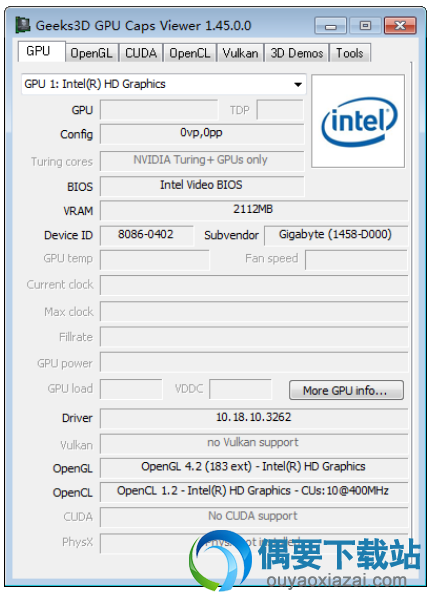
Task: Click the More GPU info... button
Action: point(346,390)
